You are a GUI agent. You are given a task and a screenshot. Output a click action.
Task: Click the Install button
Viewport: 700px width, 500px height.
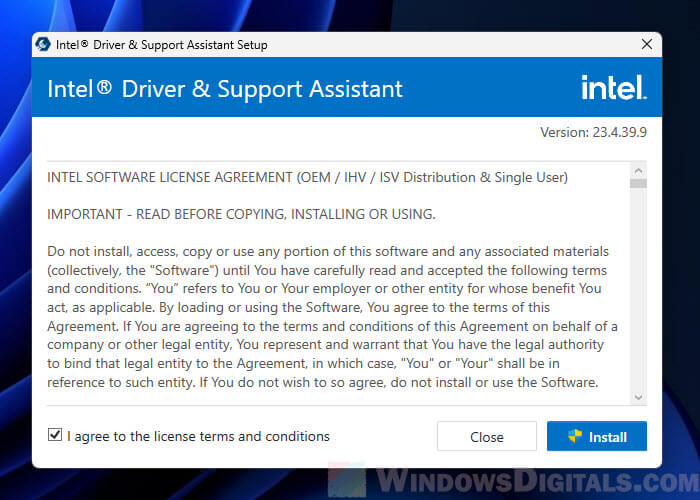point(596,436)
